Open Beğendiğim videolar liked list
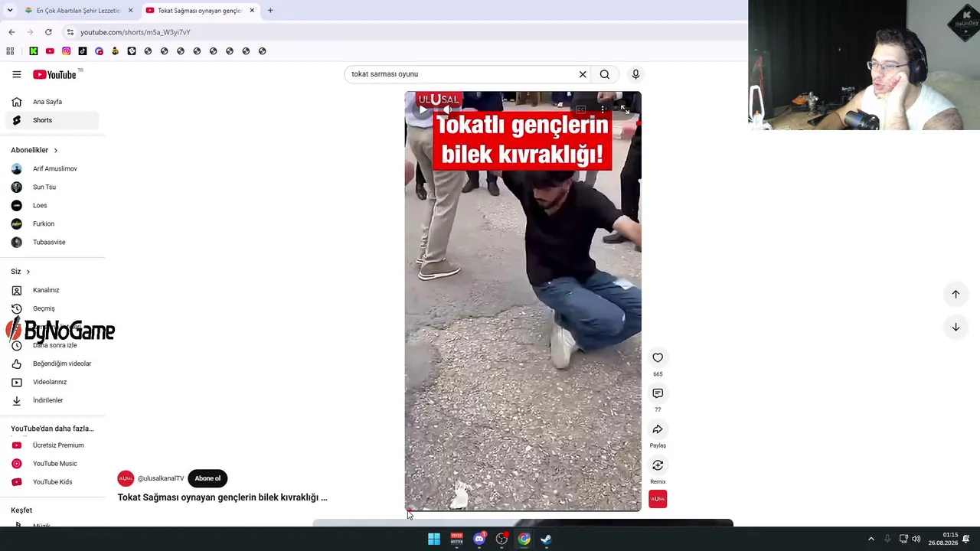 click(53, 364)
